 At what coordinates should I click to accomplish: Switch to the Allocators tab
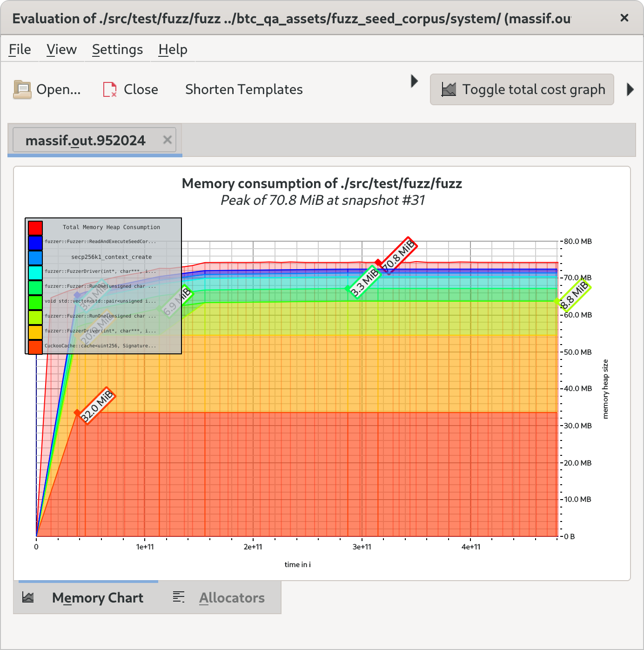pos(232,597)
